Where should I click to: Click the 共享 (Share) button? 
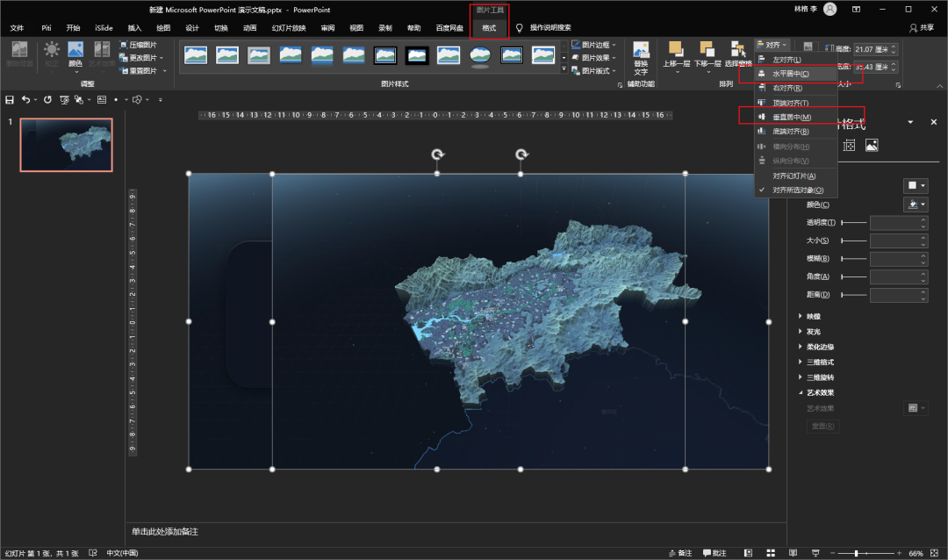[x=921, y=28]
